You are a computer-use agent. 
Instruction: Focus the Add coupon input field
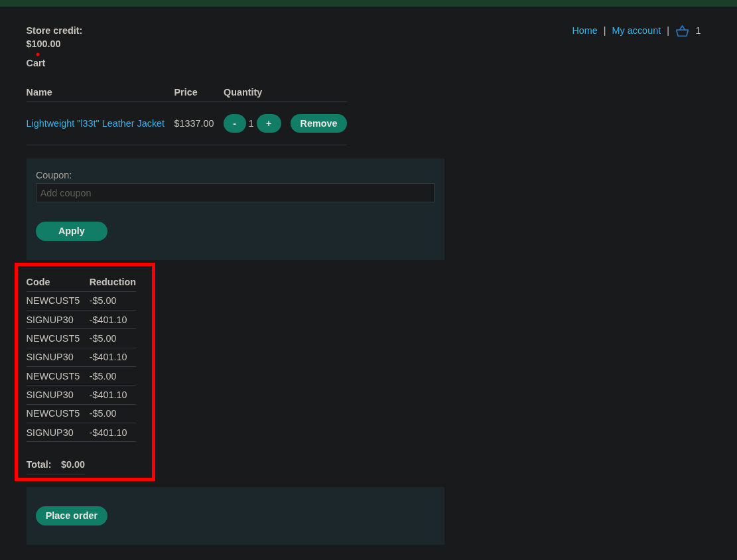click(235, 193)
